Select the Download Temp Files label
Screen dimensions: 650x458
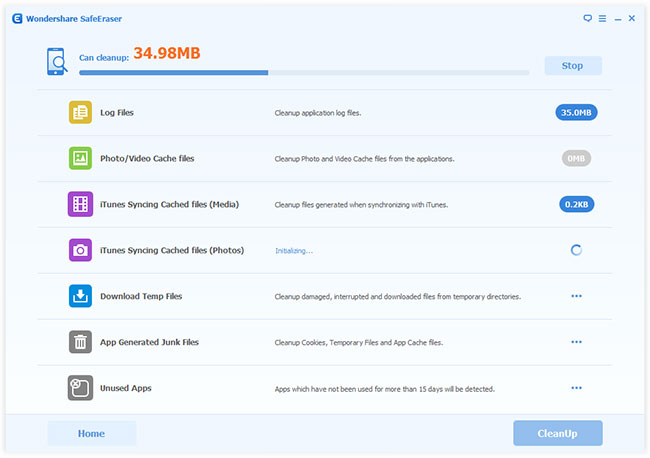(141, 296)
